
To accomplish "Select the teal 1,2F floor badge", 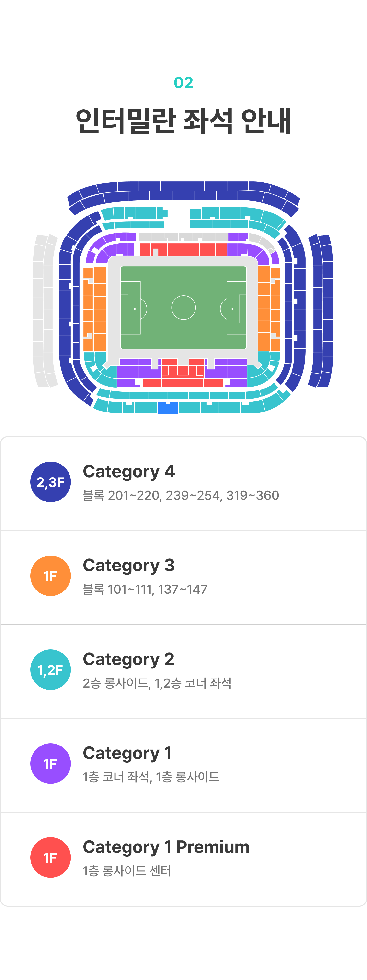I will [x=51, y=669].
